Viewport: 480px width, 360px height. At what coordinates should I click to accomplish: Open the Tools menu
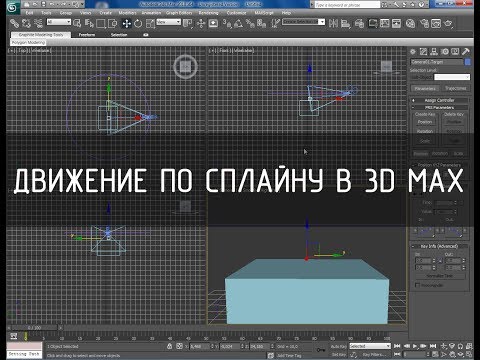[x=46, y=13]
